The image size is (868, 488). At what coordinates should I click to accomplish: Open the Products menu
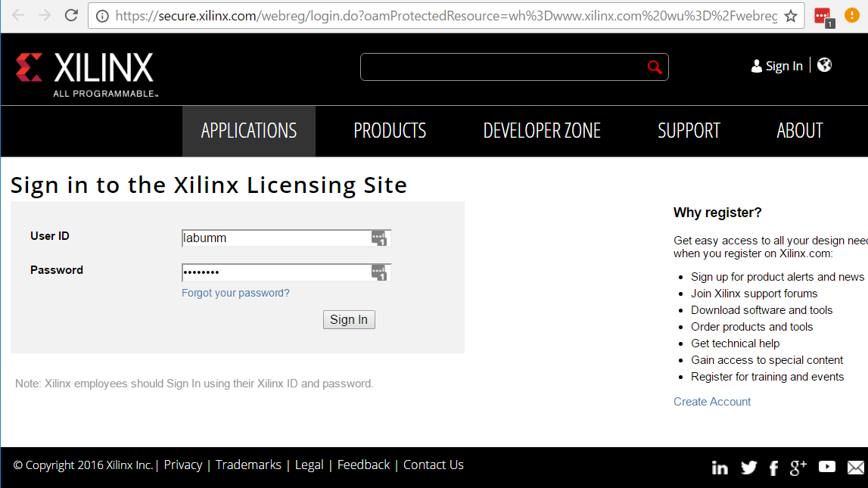(390, 131)
